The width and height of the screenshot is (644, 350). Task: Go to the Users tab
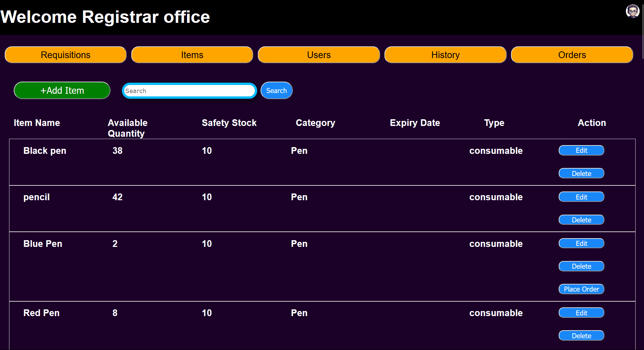point(319,55)
